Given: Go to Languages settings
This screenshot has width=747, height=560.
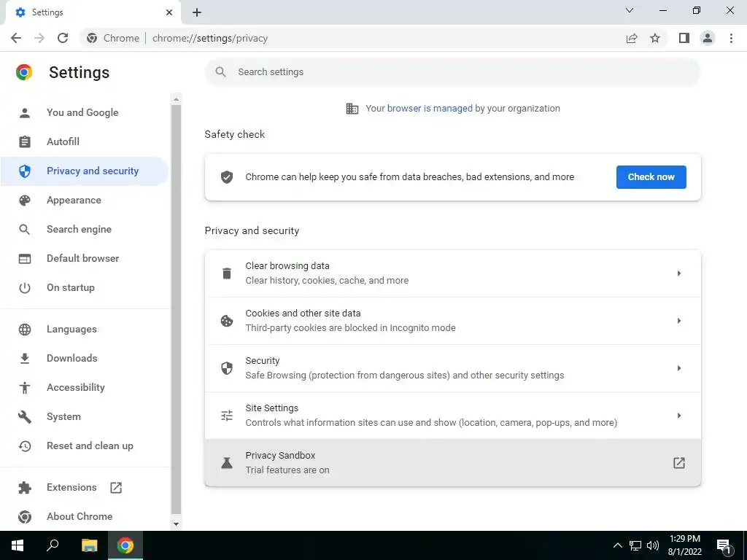Looking at the screenshot, I should 85,330.
